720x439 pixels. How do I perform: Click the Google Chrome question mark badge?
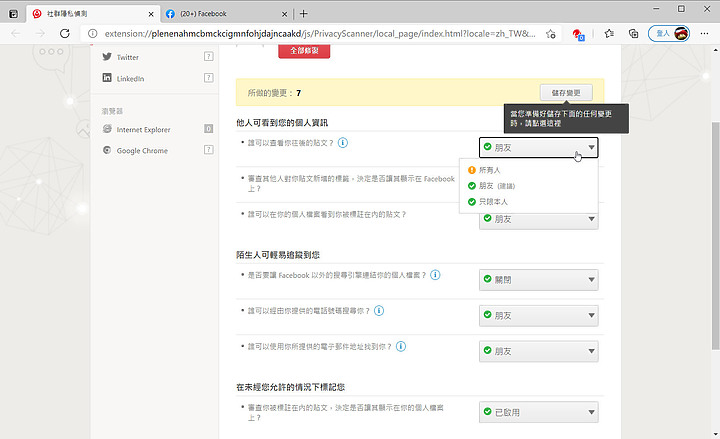tap(208, 150)
